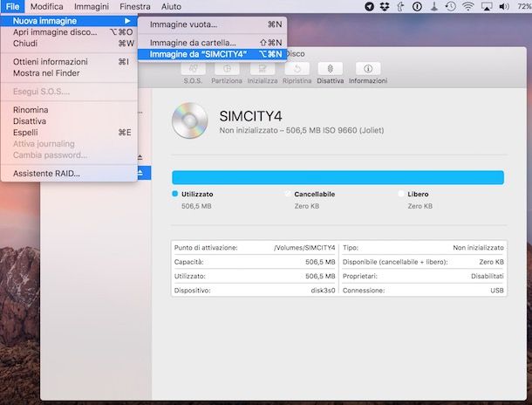Click the Capacità 506,5 MB value

point(320,262)
